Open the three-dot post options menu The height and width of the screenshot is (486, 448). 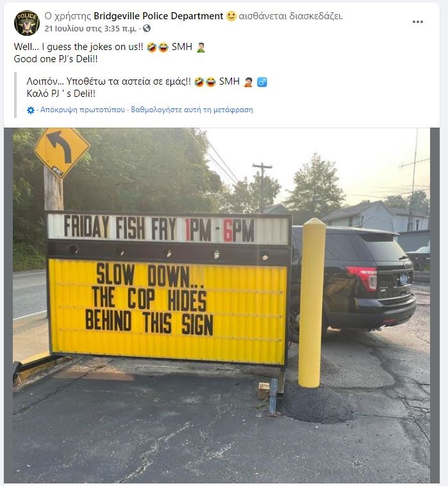[x=418, y=22]
